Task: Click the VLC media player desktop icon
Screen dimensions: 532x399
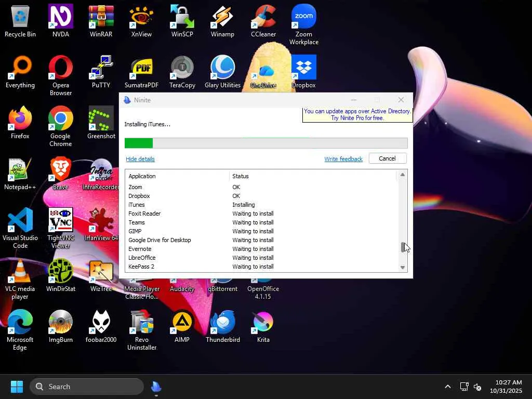Action: (x=20, y=279)
